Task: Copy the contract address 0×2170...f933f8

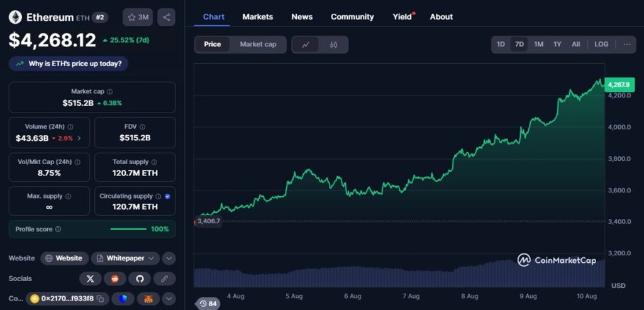Action: pos(101,299)
